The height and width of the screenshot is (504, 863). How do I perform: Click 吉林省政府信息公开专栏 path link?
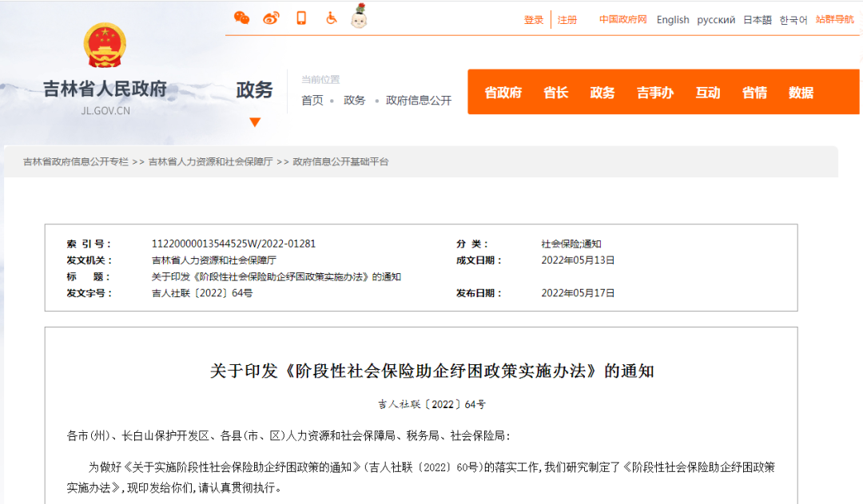(x=76, y=161)
